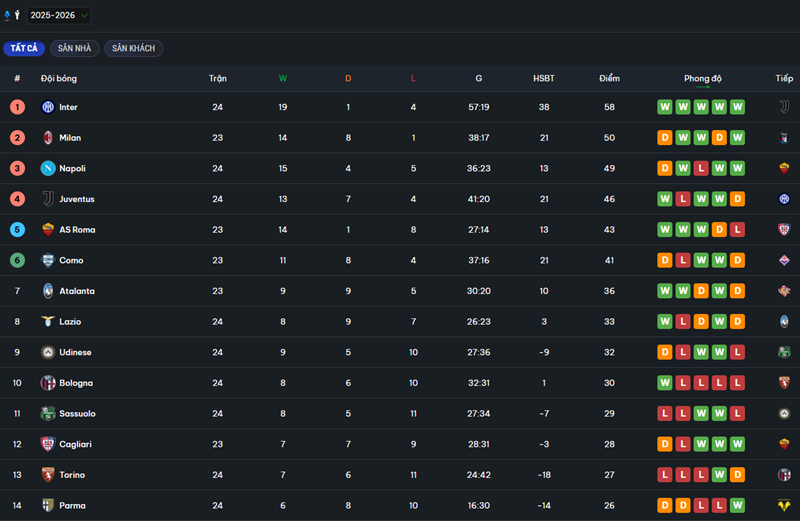Open the 2025-2026 season dropdown
This screenshot has height=521, width=800.
(58, 15)
